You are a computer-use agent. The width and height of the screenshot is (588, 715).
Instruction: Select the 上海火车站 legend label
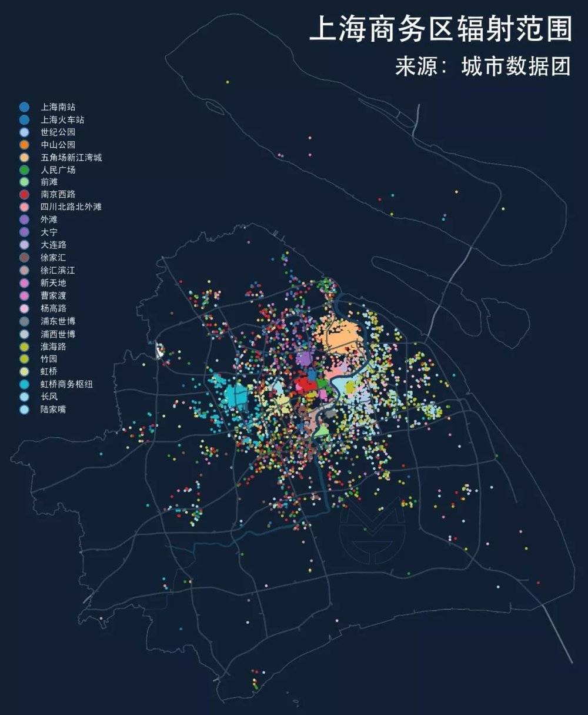[62, 119]
